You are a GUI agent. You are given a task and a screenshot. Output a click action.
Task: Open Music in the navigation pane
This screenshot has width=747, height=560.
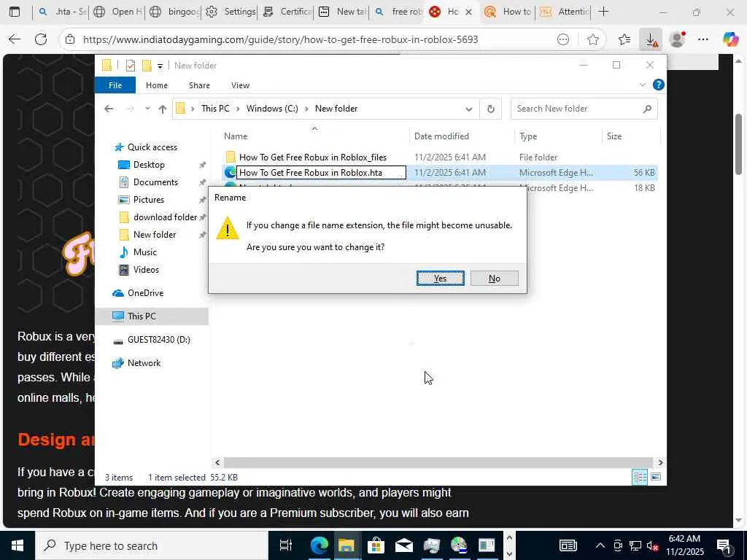point(145,252)
